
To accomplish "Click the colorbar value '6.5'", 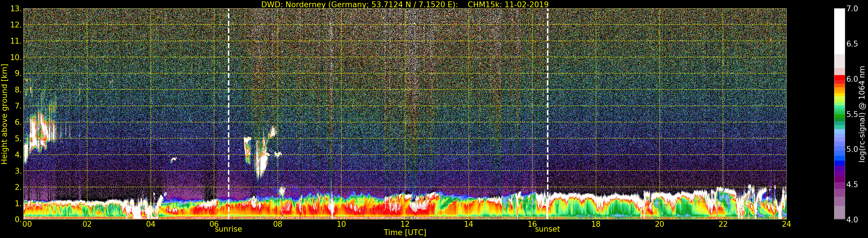I will [852, 44].
